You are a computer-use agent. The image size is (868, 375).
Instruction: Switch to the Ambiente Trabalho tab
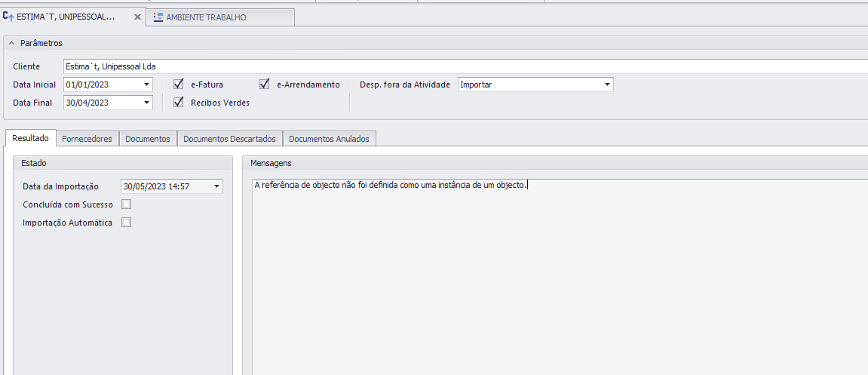click(206, 17)
